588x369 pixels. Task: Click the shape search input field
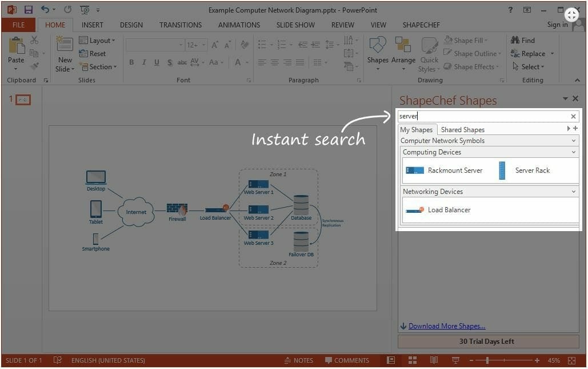(483, 116)
